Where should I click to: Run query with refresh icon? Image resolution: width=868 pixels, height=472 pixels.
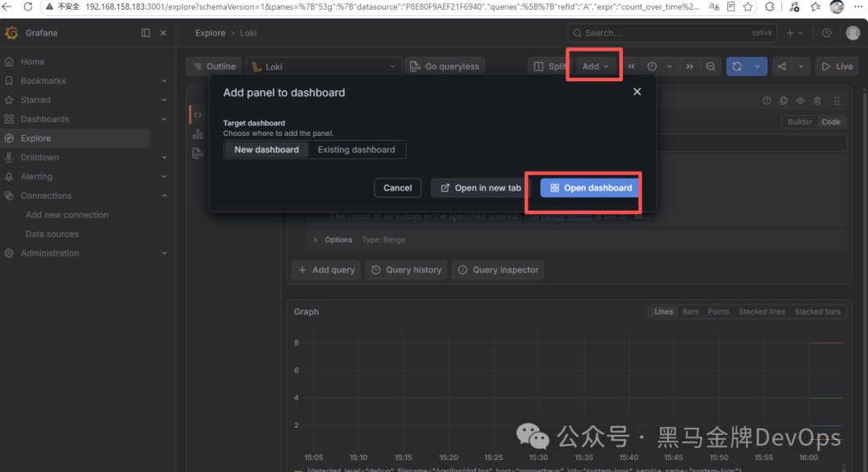click(737, 67)
